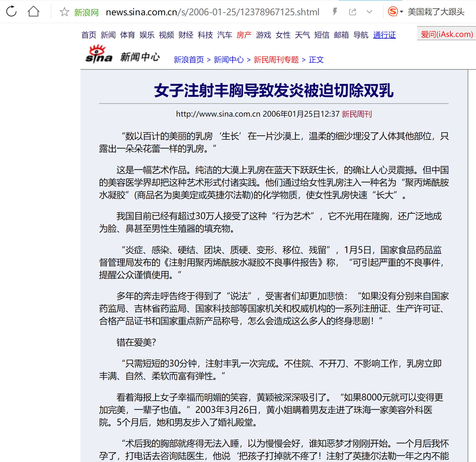Click 新民周刊专题 breadcrumb link

coord(276,60)
